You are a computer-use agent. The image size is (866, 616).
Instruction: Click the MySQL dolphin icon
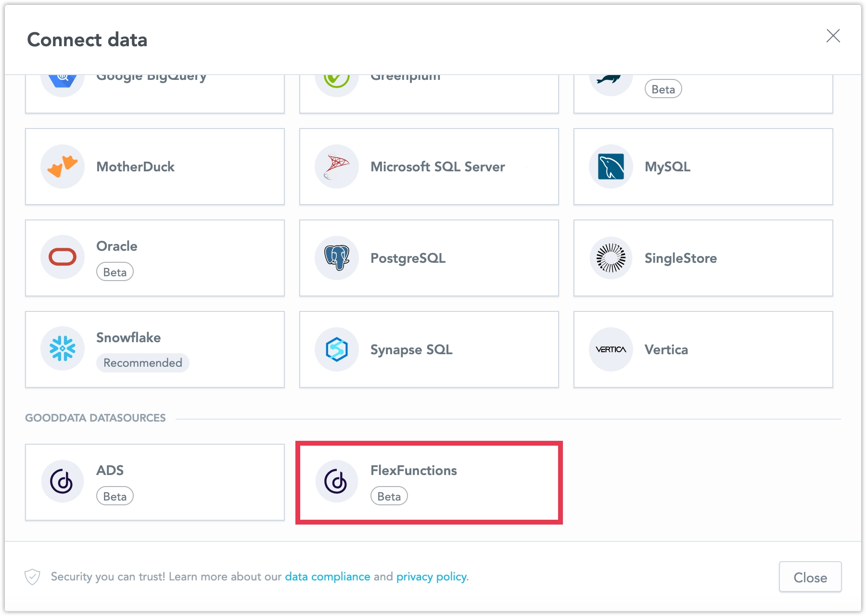tap(611, 167)
